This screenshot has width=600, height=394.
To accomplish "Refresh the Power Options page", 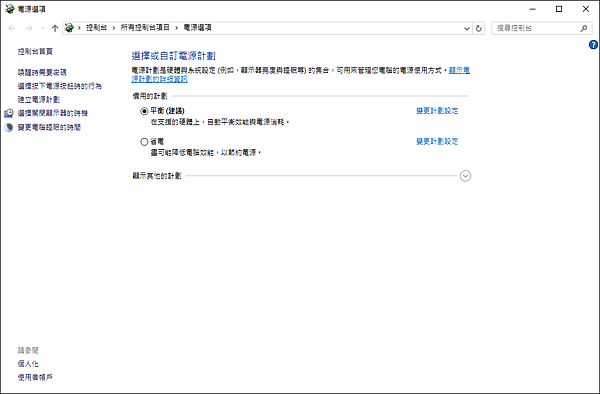I will [x=479, y=28].
